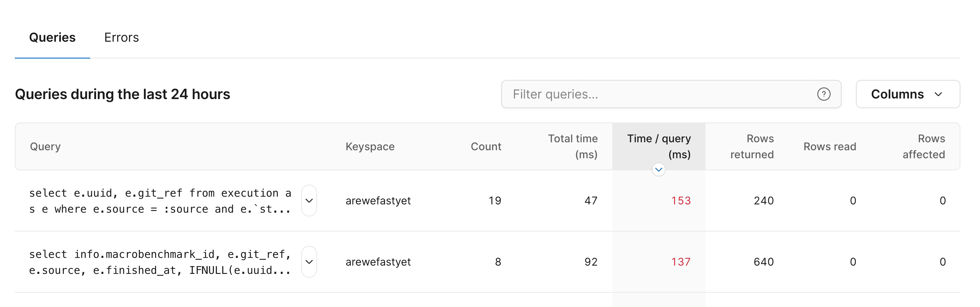Viewport: 980px width, 307px height.
Task: Sort the table by Rows read
Action: (x=830, y=146)
